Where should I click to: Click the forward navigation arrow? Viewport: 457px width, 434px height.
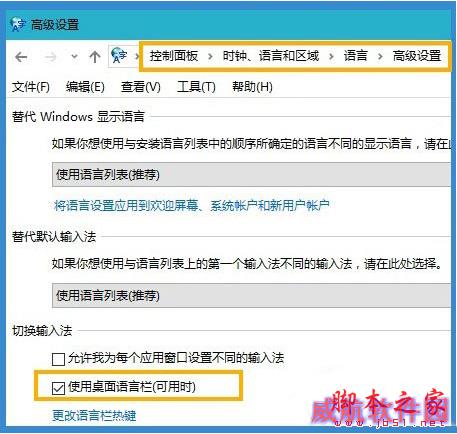(50, 57)
